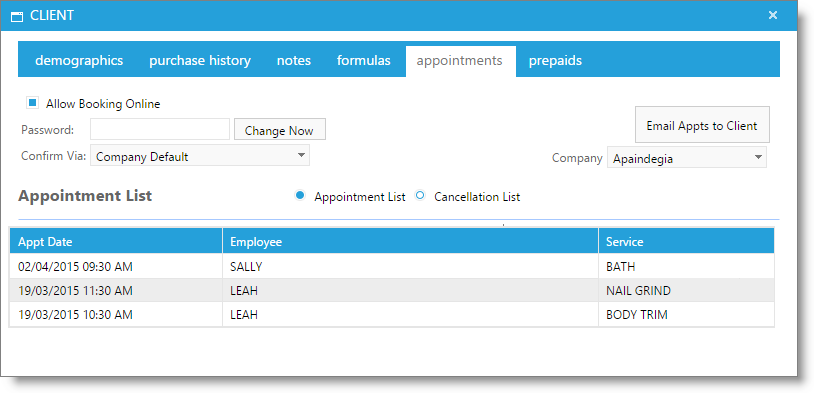
Task: Open the formulas tab
Action: pyautogui.click(x=363, y=61)
